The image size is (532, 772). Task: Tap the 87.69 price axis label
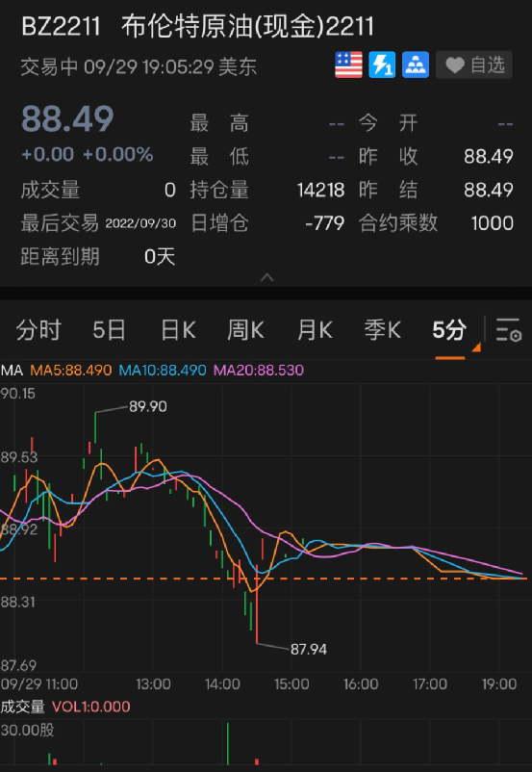tap(17, 666)
